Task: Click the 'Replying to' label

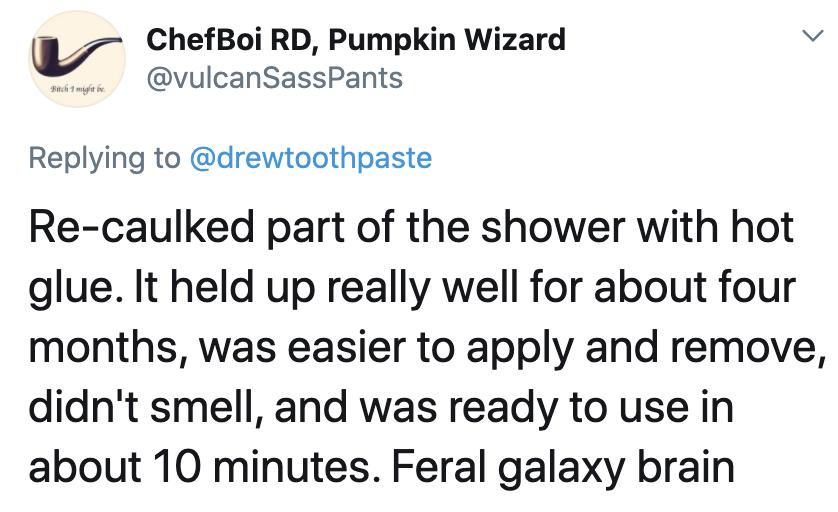Action: click(x=105, y=159)
